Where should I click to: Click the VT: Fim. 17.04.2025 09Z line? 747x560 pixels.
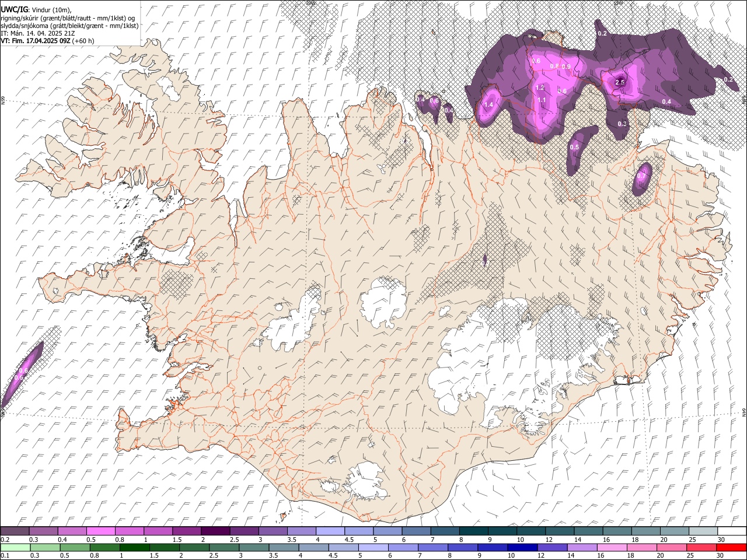coord(47,41)
